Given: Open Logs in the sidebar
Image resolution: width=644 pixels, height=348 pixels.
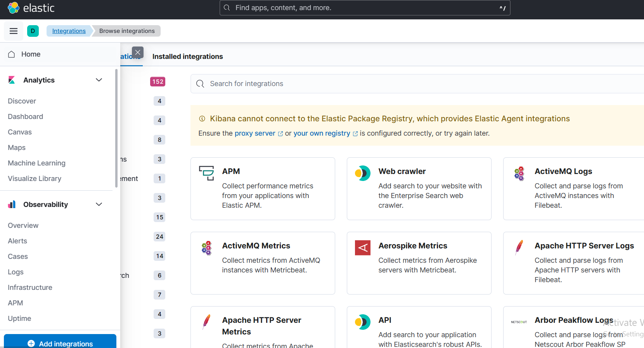Looking at the screenshot, I should (x=16, y=272).
